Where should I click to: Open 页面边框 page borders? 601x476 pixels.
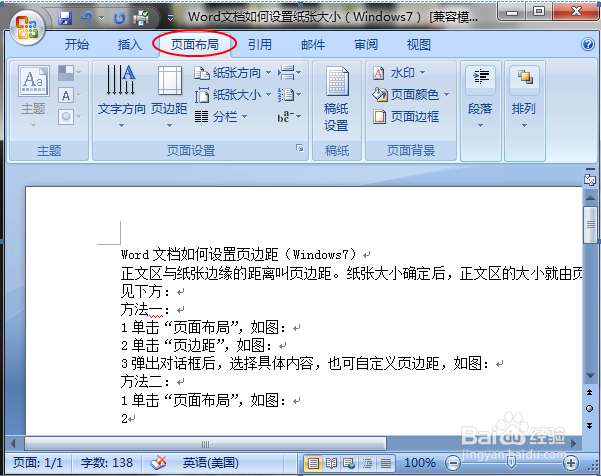click(406, 117)
